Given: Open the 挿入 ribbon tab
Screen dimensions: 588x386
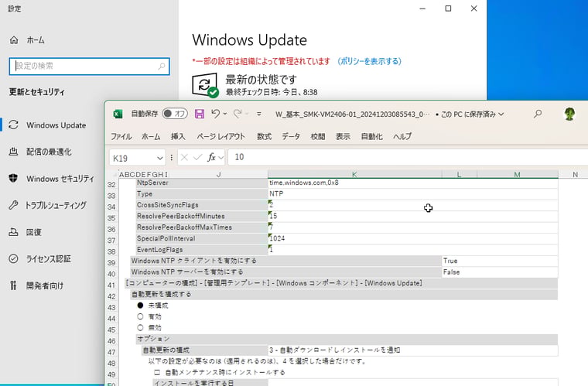Looking at the screenshot, I should (x=178, y=136).
